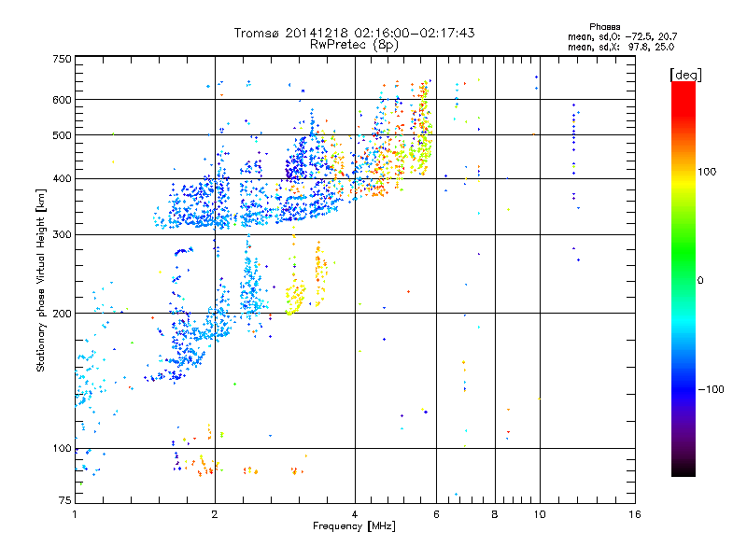The image size is (747, 560).
Task: Click the y-axis tick label '500'
Action: (62, 135)
